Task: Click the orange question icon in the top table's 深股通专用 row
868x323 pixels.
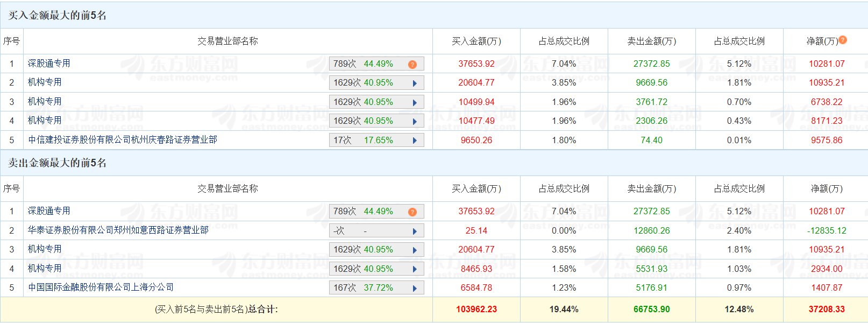Action: tap(412, 65)
